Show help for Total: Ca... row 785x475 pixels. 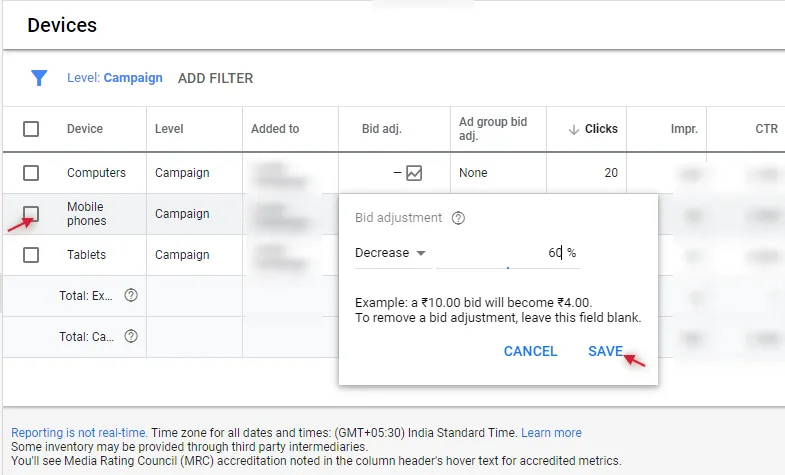point(131,336)
